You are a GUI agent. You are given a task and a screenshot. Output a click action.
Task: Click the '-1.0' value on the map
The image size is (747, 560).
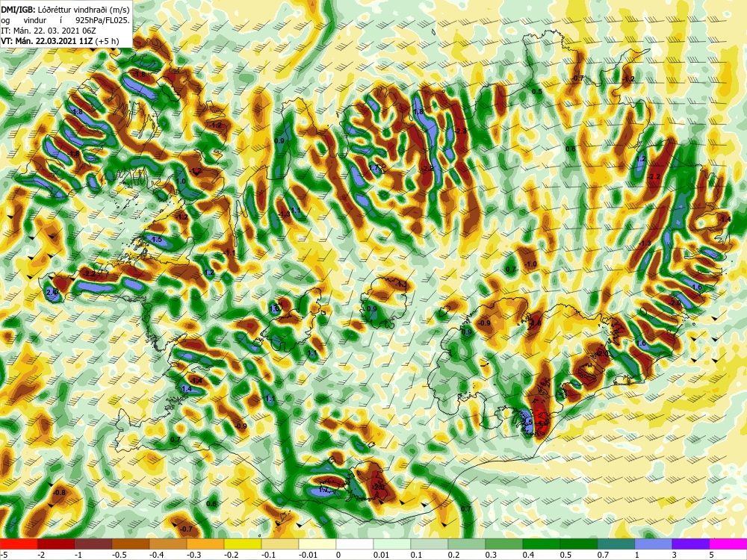pos(530,264)
